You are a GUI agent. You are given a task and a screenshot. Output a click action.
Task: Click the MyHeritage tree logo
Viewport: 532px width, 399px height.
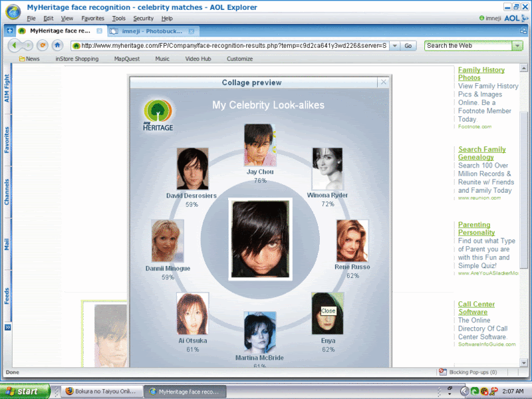158,114
